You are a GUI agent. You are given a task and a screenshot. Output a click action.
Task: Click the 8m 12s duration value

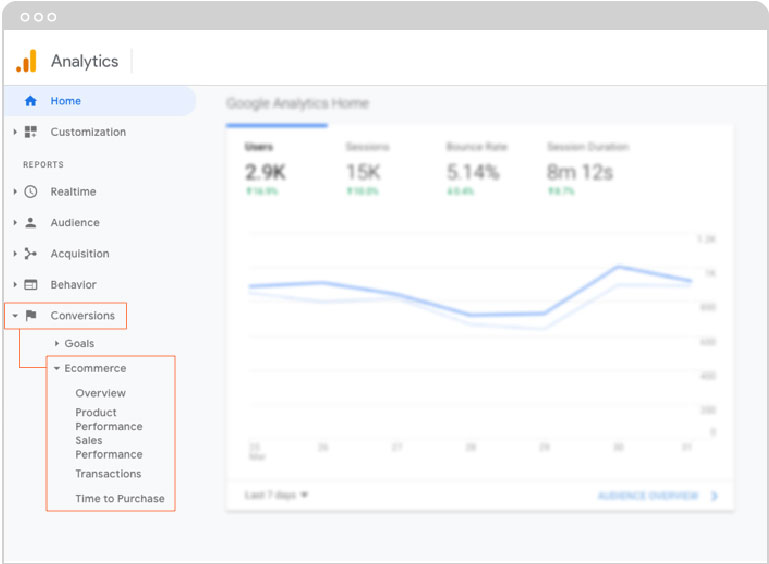click(x=580, y=172)
